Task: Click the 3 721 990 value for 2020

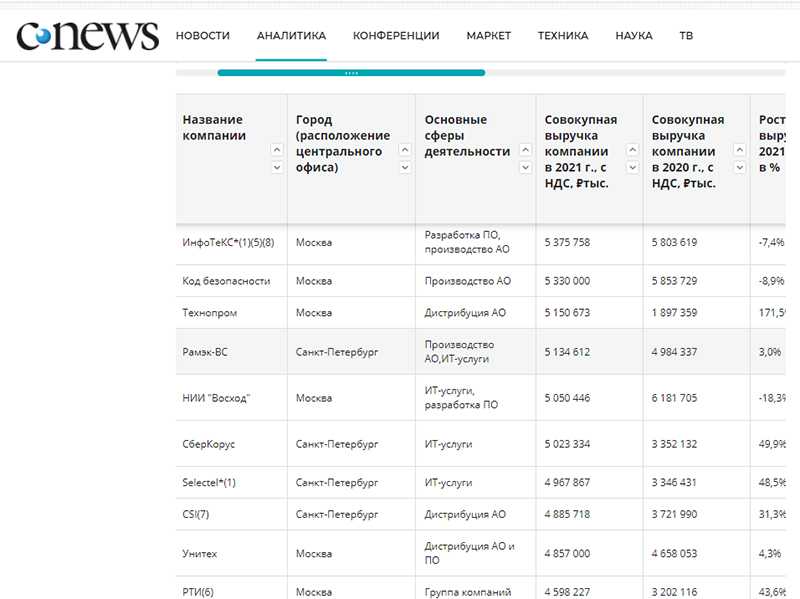Action: pos(674,514)
